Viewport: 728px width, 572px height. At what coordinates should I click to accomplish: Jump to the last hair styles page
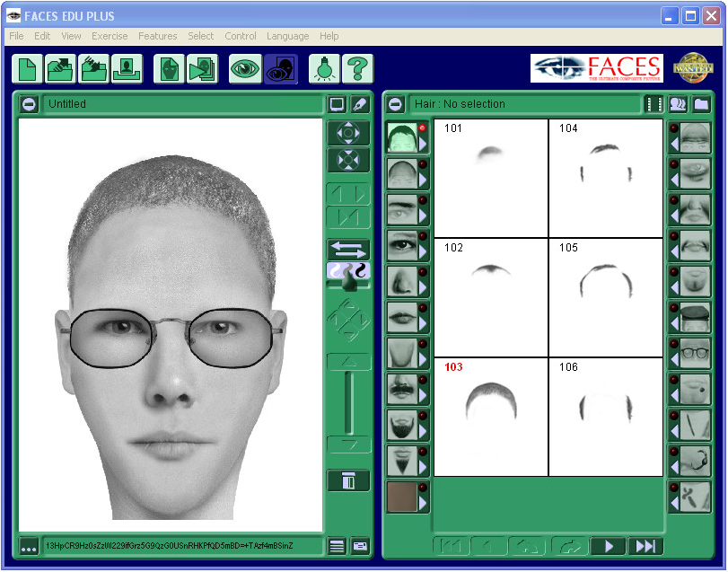click(645, 546)
